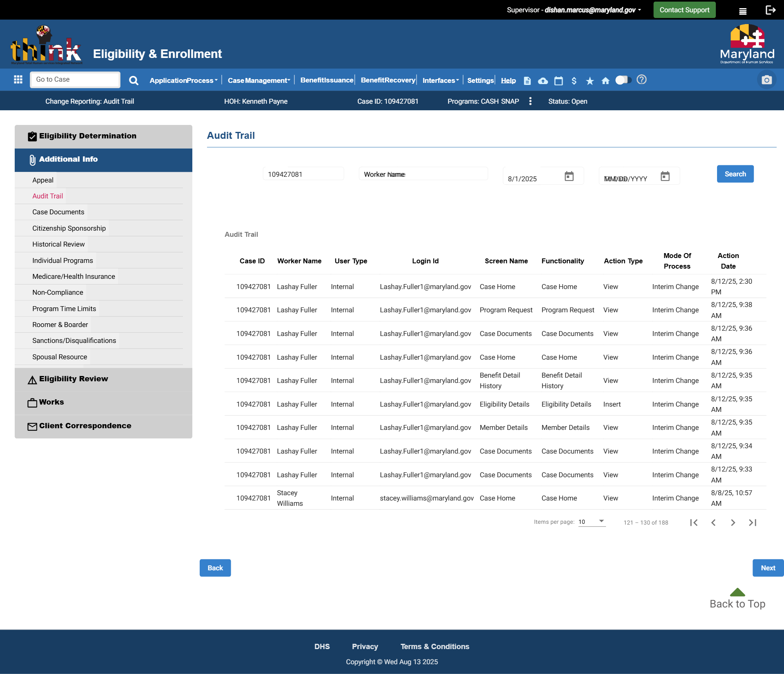Open the items per page dropdown

591,522
